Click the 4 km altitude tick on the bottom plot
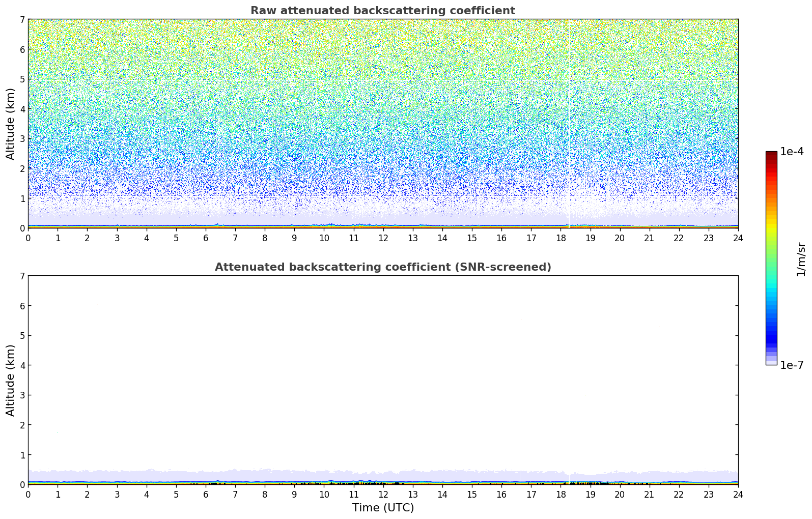812x519 pixels. [x=22, y=365]
